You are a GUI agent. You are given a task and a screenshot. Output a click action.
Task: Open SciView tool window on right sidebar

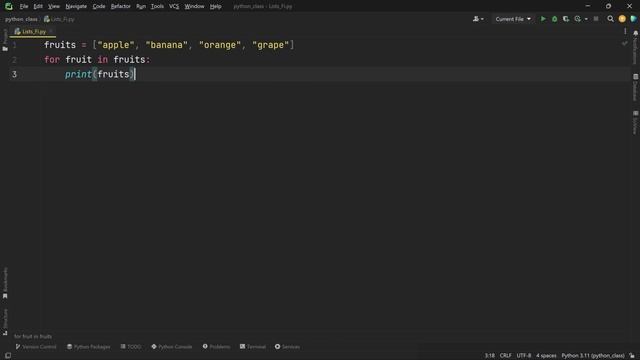click(635, 122)
